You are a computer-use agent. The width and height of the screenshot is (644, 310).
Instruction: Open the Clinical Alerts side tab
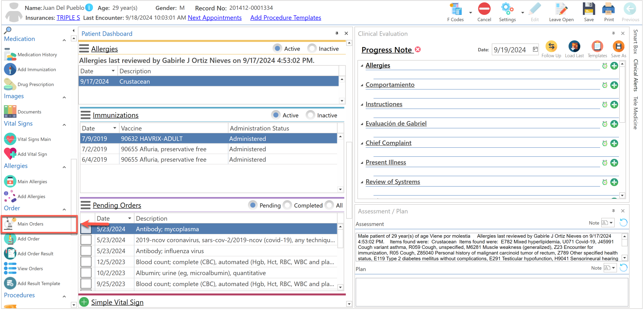(x=635, y=75)
